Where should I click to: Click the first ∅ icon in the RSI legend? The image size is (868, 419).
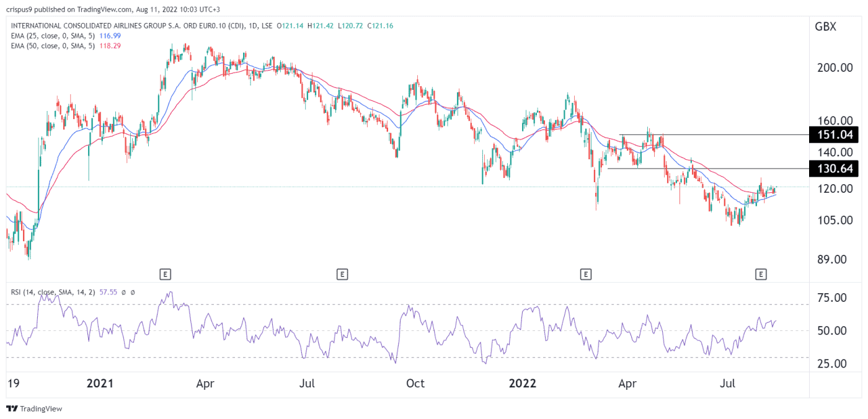pyautogui.click(x=123, y=291)
